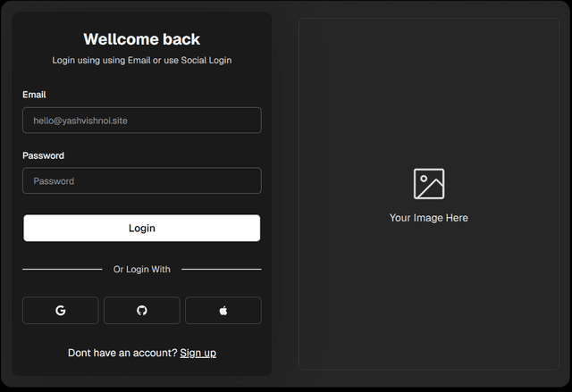Focus the Password input field
Image resolution: width=572 pixels, height=392 pixels.
[142, 180]
